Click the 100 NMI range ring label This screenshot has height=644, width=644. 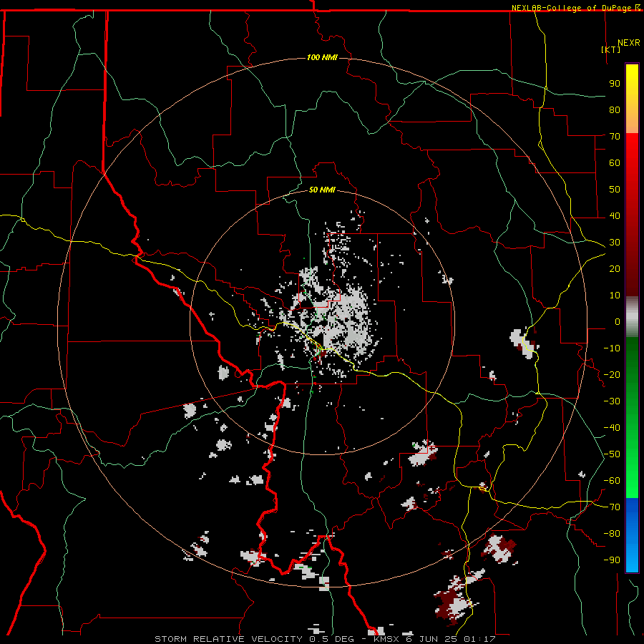[322, 57]
